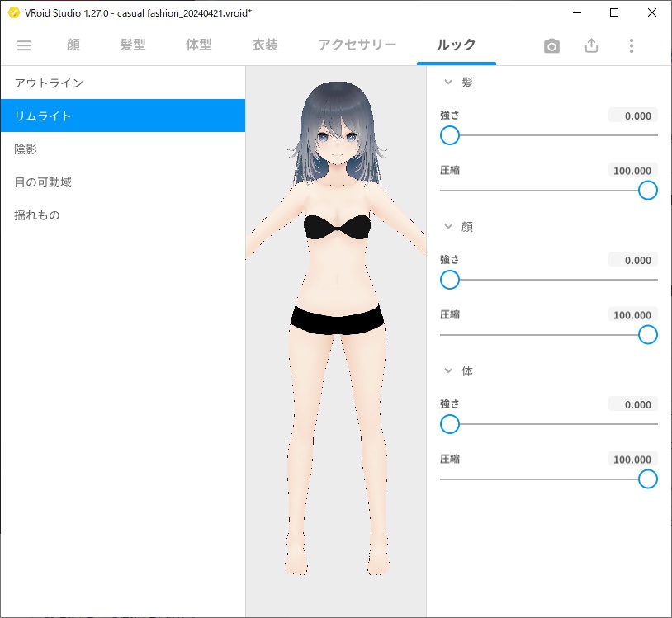Collapse the 顔 parameter section
This screenshot has height=618, width=672.
[x=450, y=226]
